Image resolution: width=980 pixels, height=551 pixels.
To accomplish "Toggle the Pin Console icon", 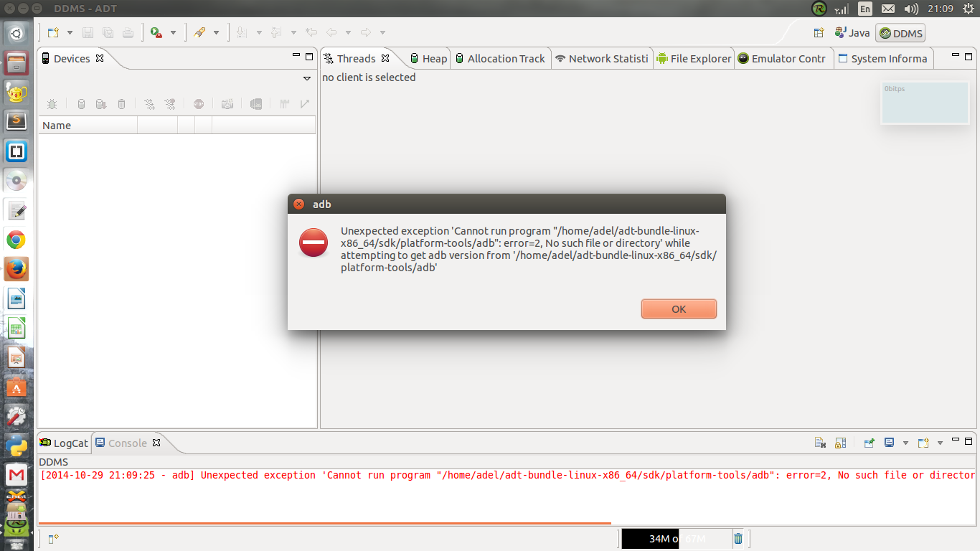I will 869,443.
